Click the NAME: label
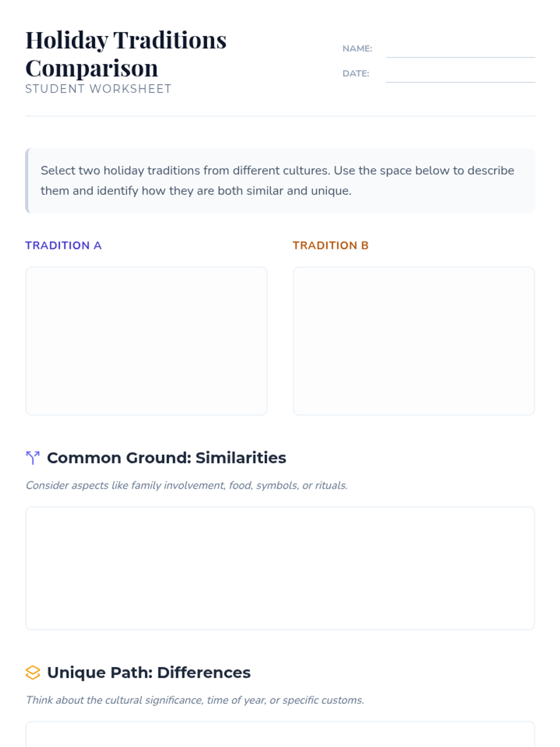 click(357, 49)
